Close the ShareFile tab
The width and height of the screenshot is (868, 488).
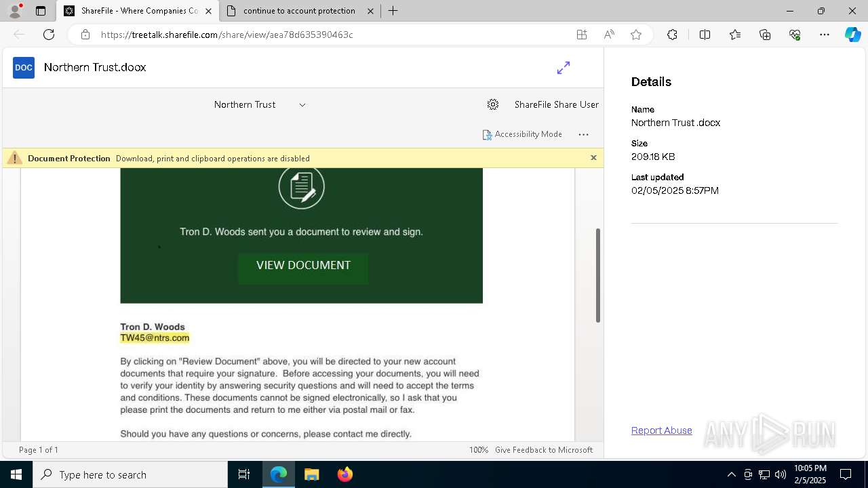[208, 11]
